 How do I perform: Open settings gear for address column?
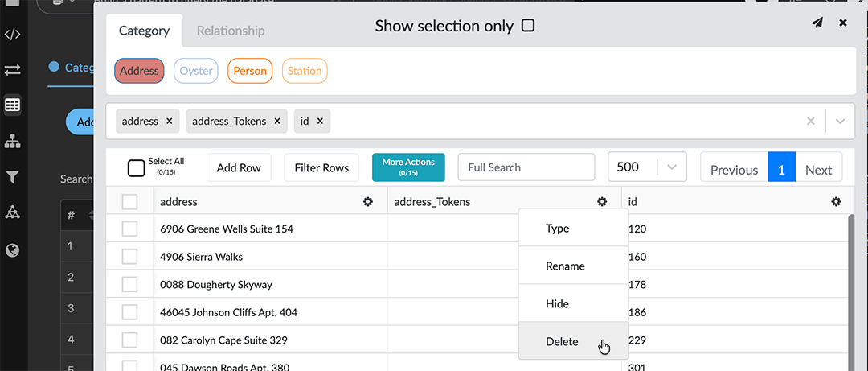click(x=368, y=202)
